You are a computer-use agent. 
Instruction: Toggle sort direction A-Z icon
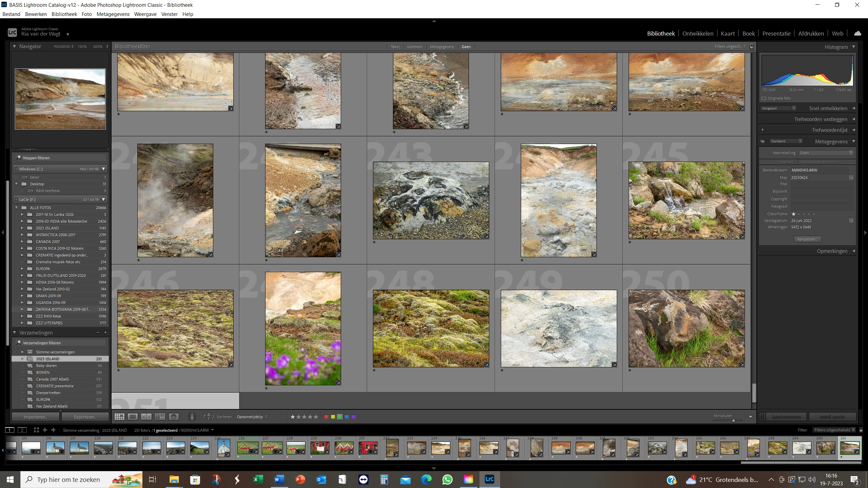pos(208,417)
